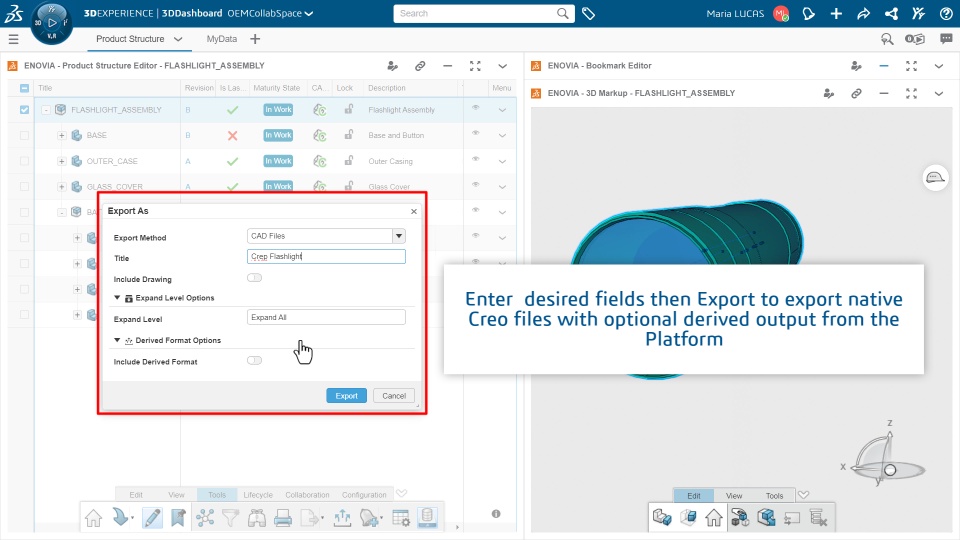Collapse Derived Format Options section
Image resolution: width=960 pixels, height=540 pixels.
tap(117, 340)
